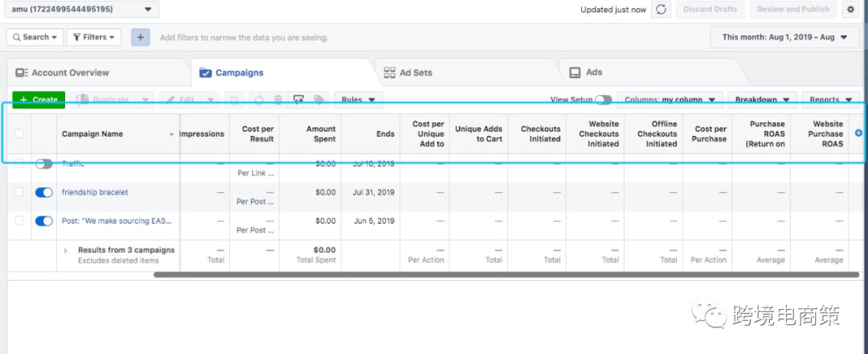The height and width of the screenshot is (354, 868).
Task: Click the preview icon beside the trash
Action: point(299,100)
